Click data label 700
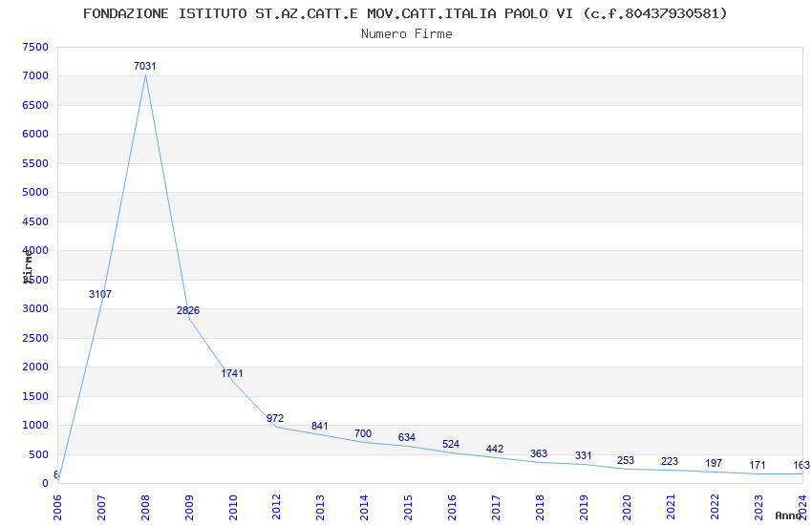This screenshot has height=525, width=812. 363,433
